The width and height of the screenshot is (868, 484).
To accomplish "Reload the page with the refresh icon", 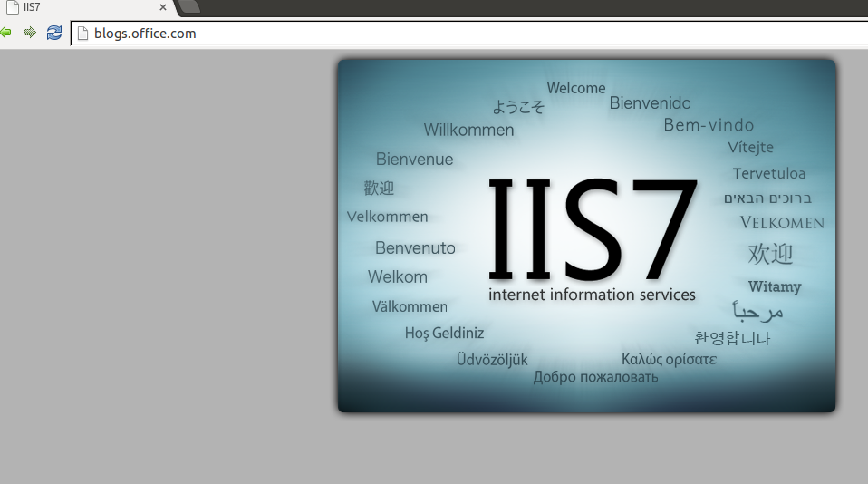I will tap(54, 33).
